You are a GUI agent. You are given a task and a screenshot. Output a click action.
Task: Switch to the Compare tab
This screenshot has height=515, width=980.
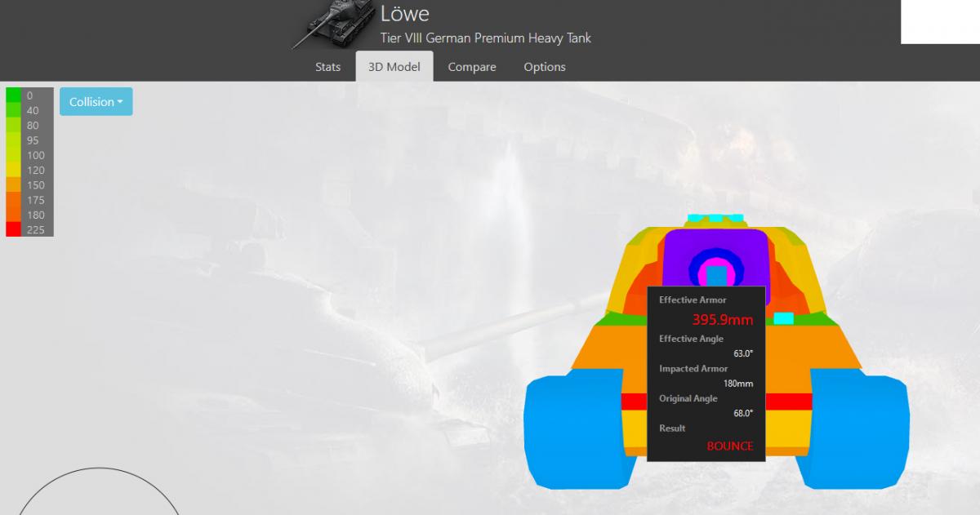tap(472, 67)
